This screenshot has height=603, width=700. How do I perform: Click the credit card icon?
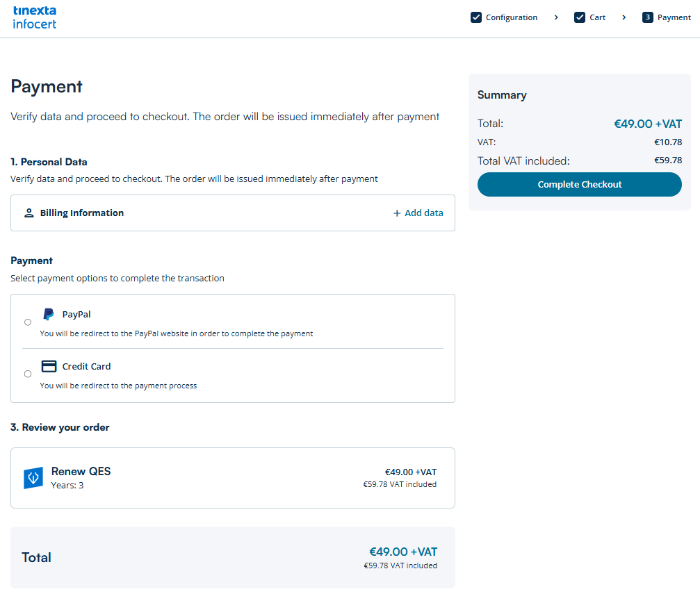(49, 366)
